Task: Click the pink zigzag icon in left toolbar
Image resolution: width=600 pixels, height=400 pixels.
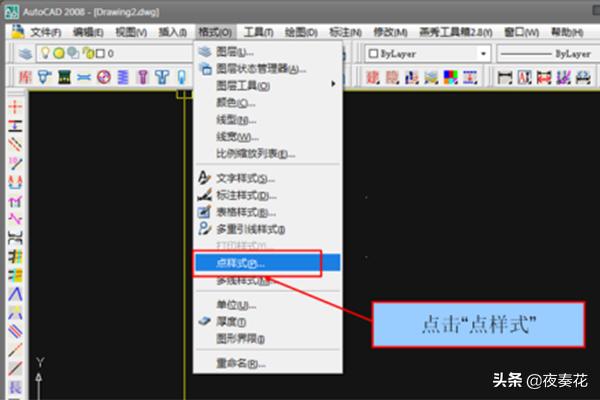Action: coord(15,219)
